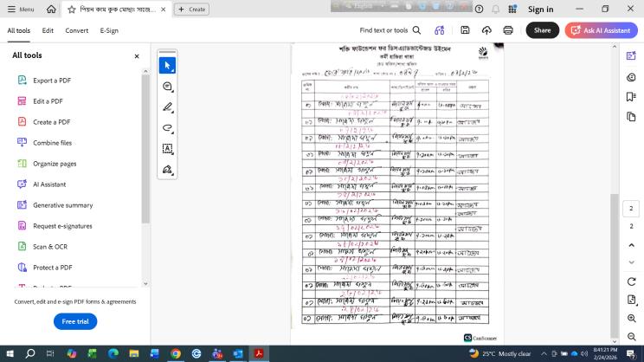
Task: Print the PDF using printer icon
Action: 508,30
